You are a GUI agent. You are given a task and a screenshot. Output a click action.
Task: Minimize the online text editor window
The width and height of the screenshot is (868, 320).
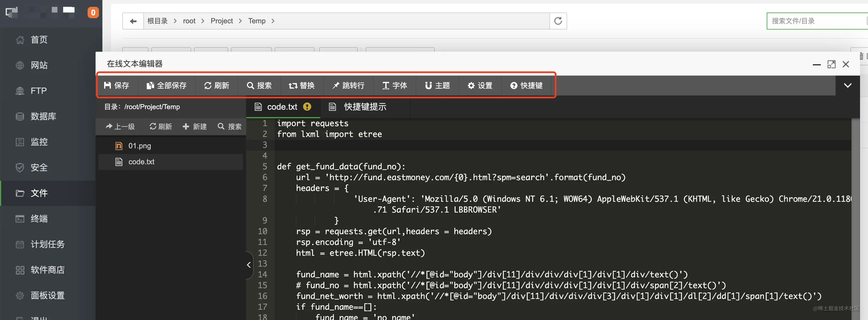(816, 64)
